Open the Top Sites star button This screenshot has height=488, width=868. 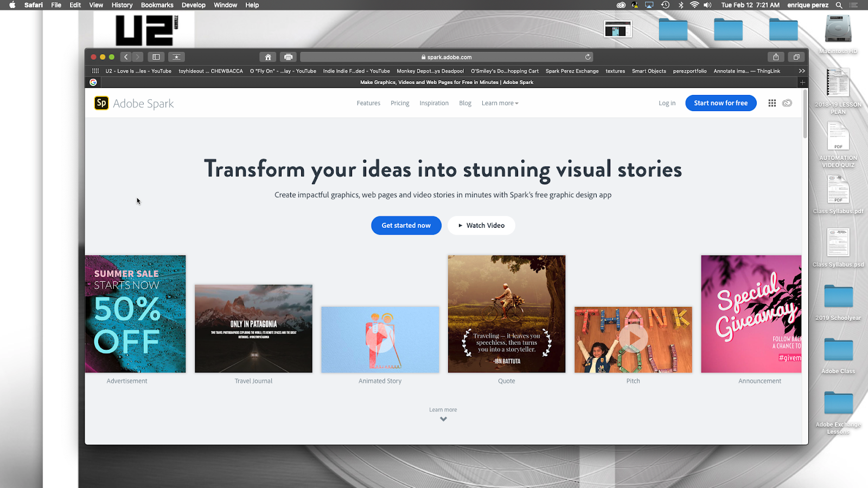tap(176, 57)
